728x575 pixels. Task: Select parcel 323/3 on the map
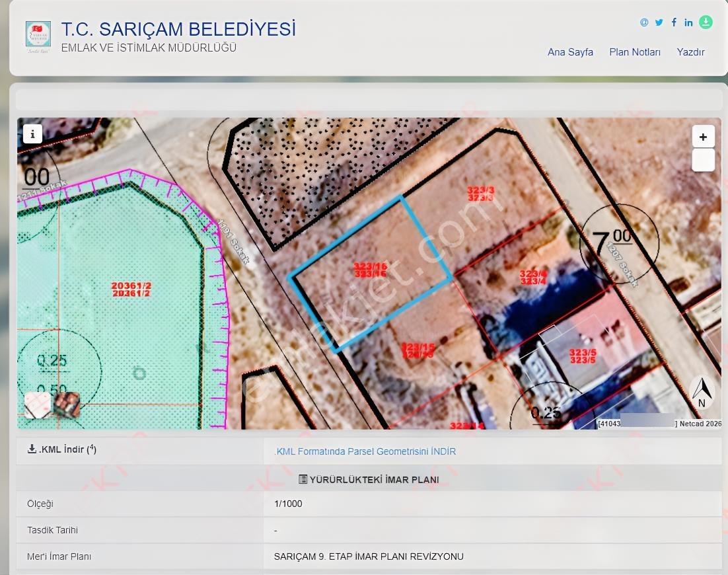[480, 194]
